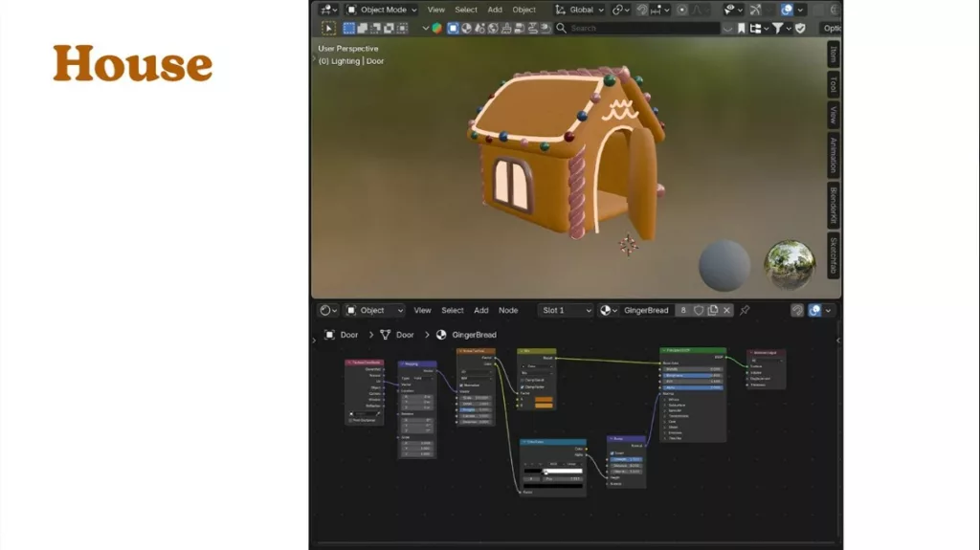Open the node editor Node menu
Image resolution: width=980 pixels, height=550 pixels.
pyautogui.click(x=508, y=310)
